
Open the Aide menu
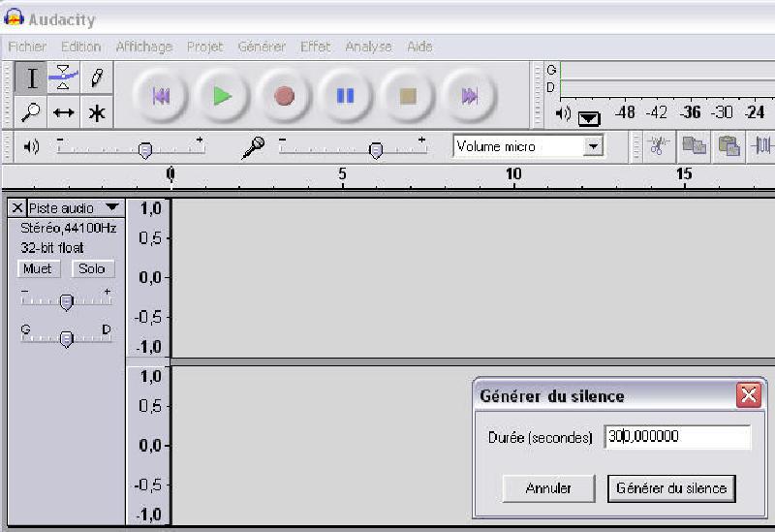(419, 47)
